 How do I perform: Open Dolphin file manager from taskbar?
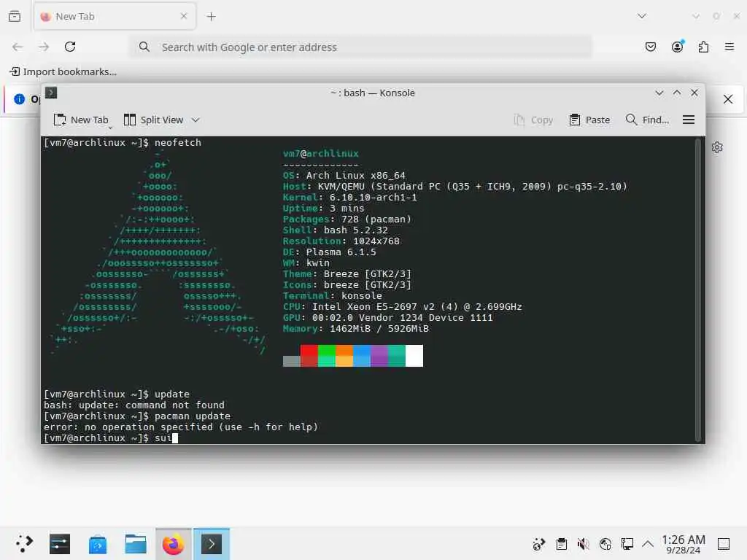click(135, 544)
